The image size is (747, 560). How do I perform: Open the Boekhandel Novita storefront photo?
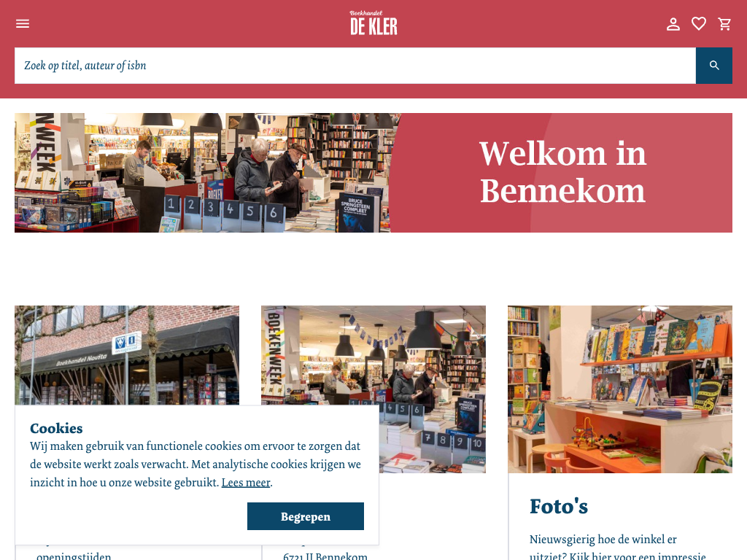point(127,355)
